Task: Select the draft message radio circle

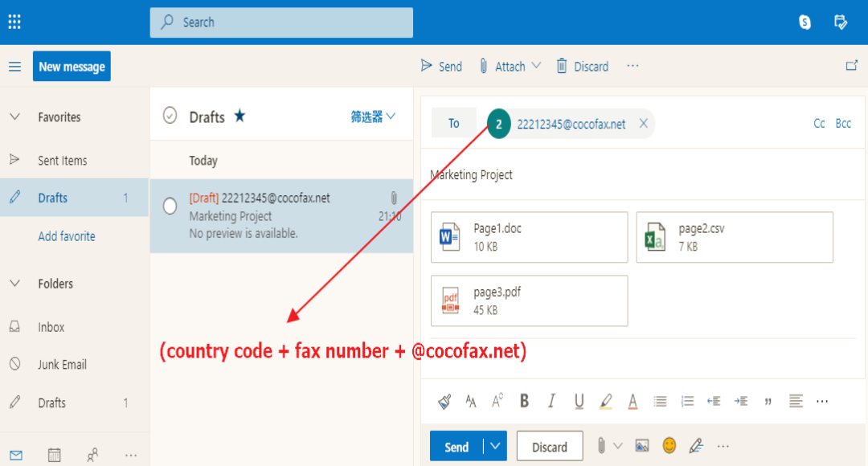Action: pos(170,206)
